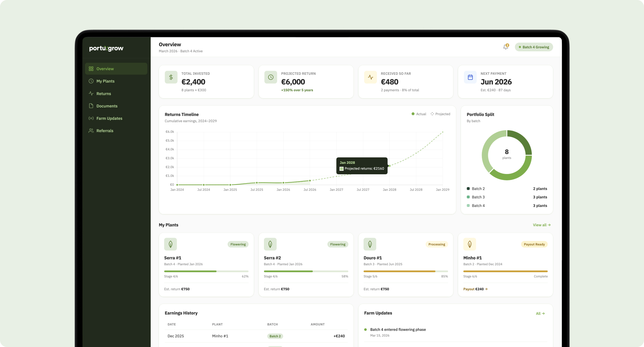Click the portugrow logo
644x347 pixels.
coord(106,48)
